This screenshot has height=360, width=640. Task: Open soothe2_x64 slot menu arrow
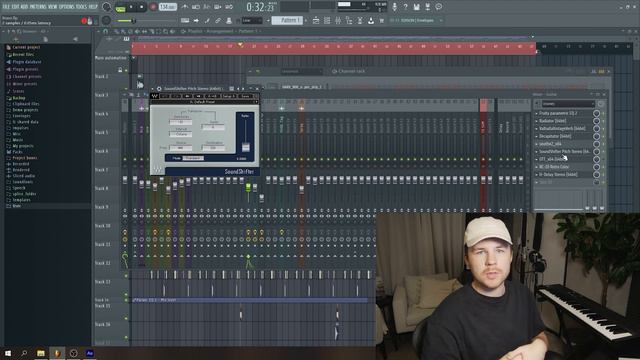537,144
